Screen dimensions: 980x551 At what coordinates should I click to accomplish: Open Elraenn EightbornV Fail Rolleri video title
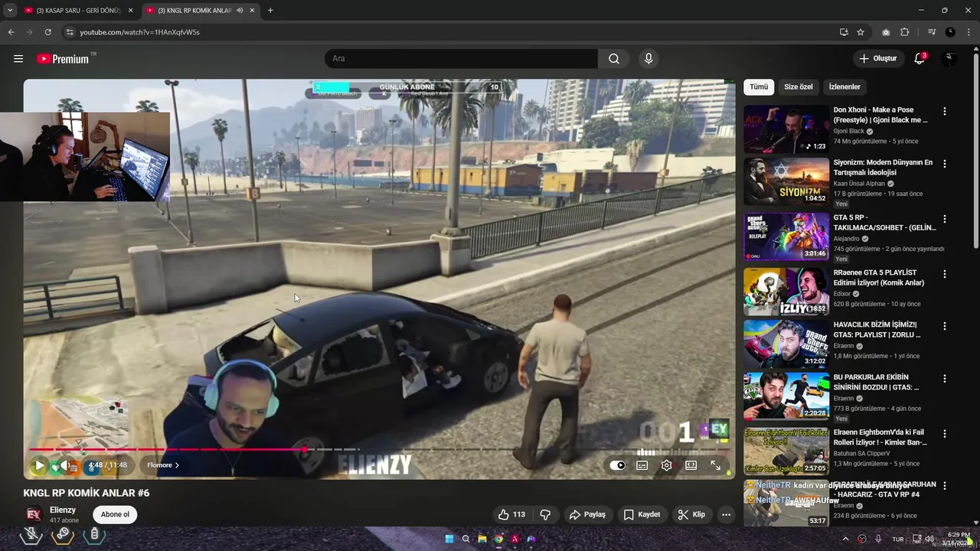[880, 438]
